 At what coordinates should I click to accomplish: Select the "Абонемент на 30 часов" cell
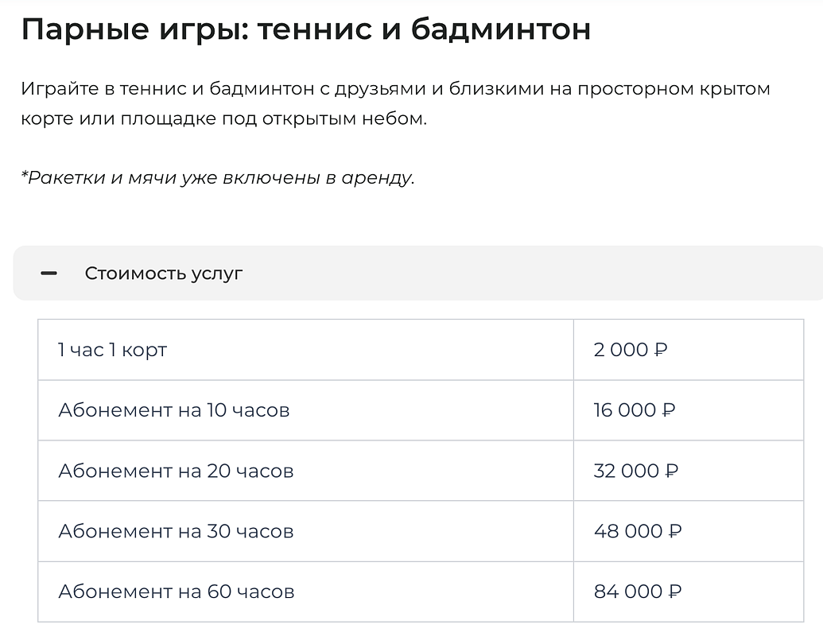click(x=176, y=531)
